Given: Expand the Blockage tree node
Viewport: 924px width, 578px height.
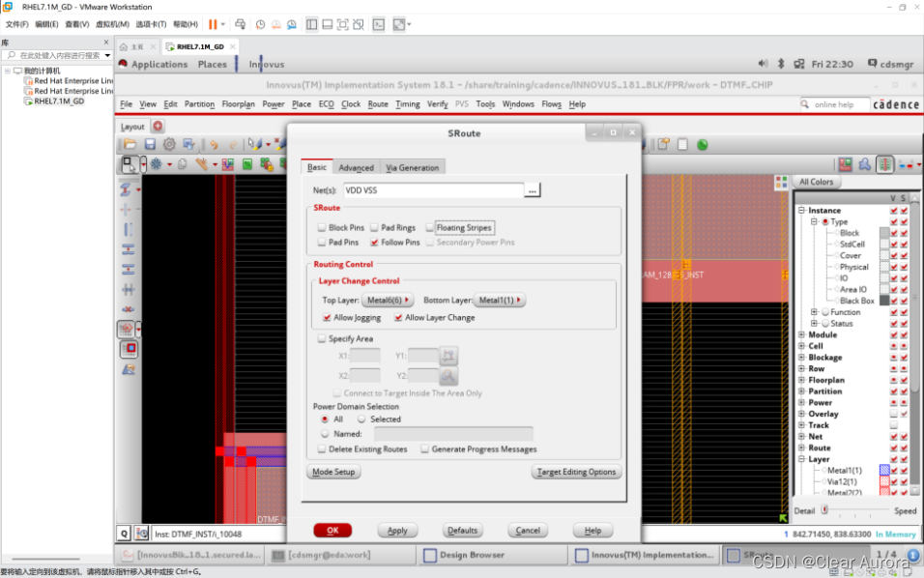Looking at the screenshot, I should pos(801,357).
